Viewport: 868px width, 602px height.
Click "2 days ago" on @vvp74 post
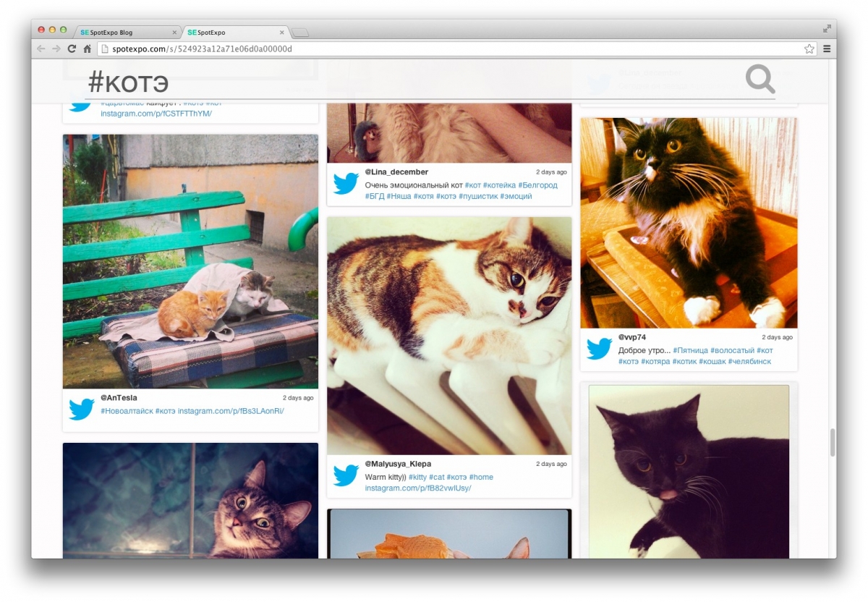coord(777,337)
